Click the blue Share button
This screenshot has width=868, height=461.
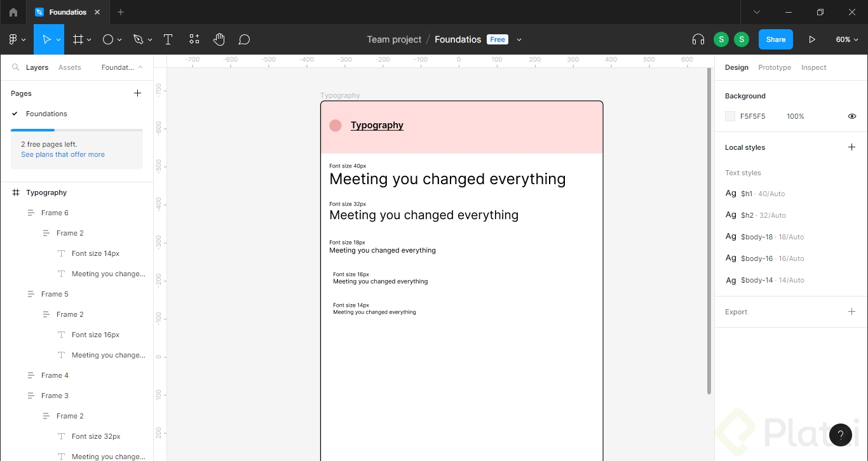776,39
